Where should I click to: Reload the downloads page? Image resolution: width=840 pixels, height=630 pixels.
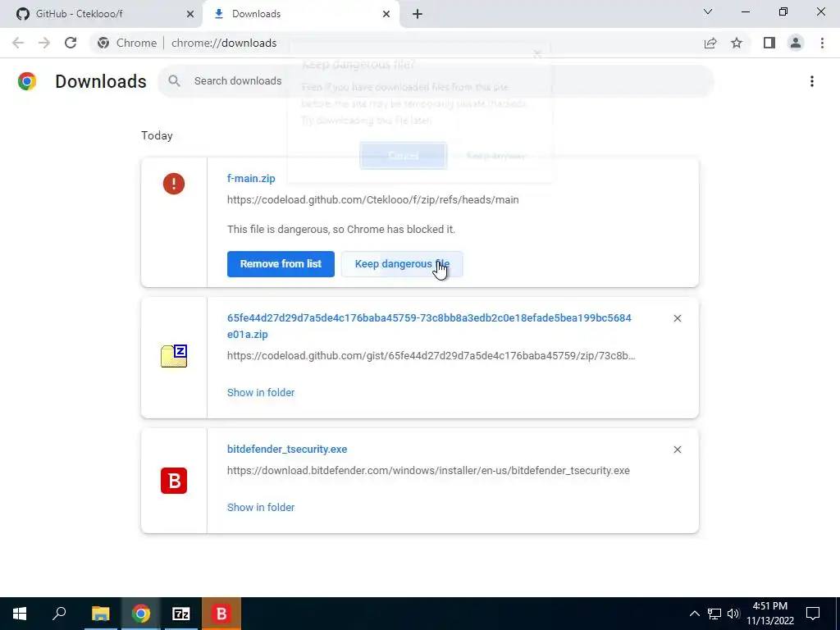pyautogui.click(x=71, y=43)
